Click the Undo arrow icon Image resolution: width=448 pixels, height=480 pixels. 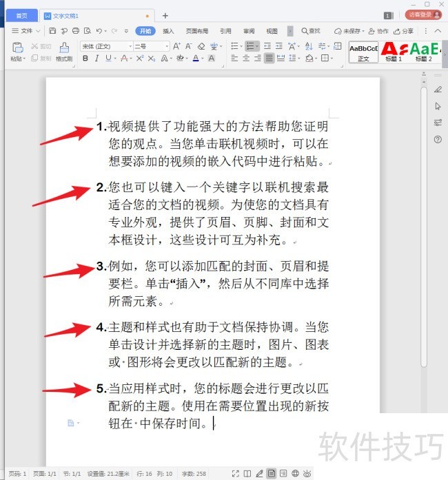click(100, 31)
